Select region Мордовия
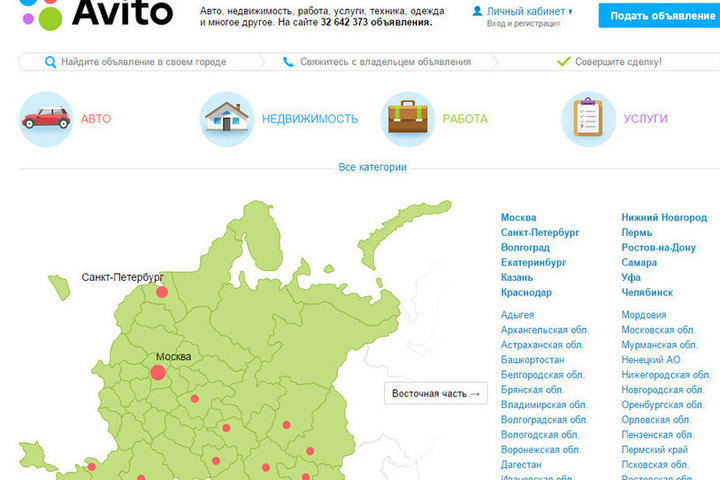 click(x=644, y=315)
